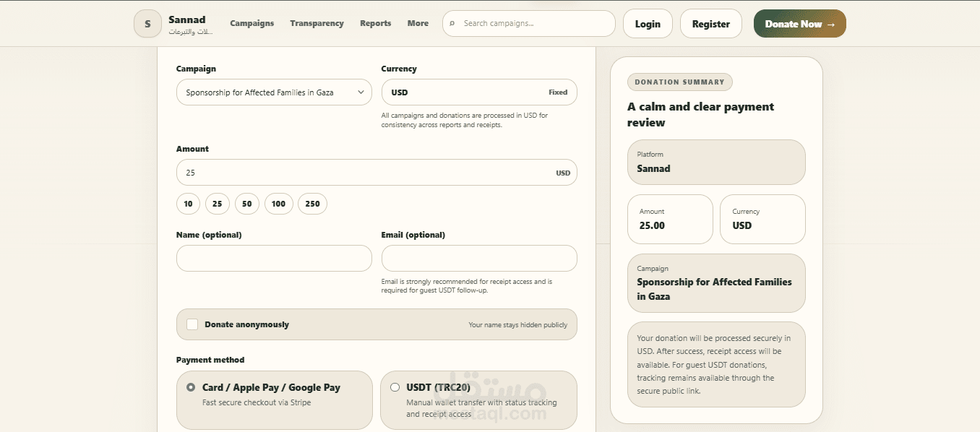Click into the Name (optional) field
The width and height of the screenshot is (980, 432).
coord(274,259)
